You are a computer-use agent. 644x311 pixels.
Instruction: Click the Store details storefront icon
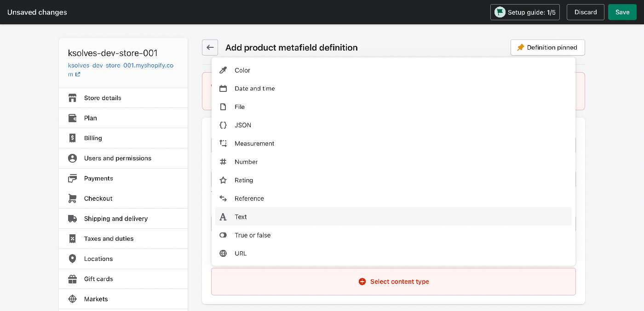tap(72, 98)
